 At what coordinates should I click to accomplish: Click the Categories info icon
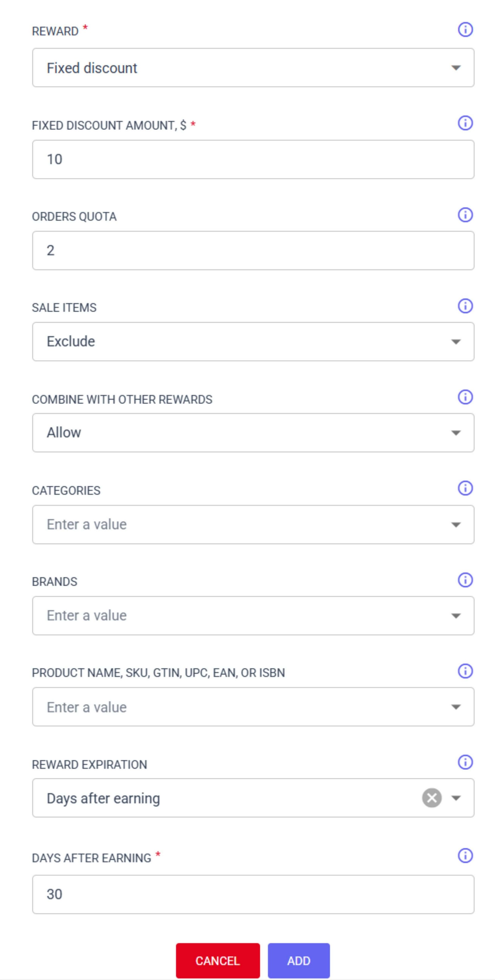(465, 488)
